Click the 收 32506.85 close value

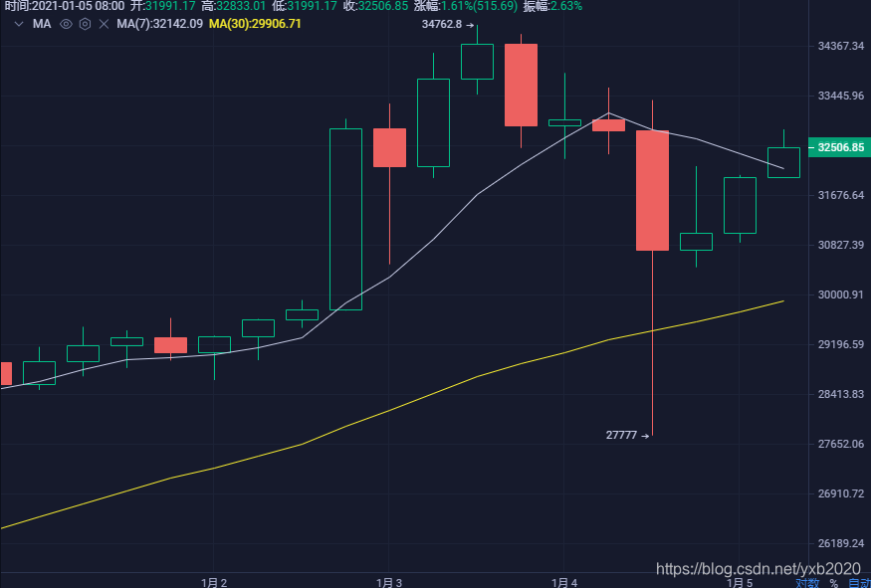coord(375,6)
